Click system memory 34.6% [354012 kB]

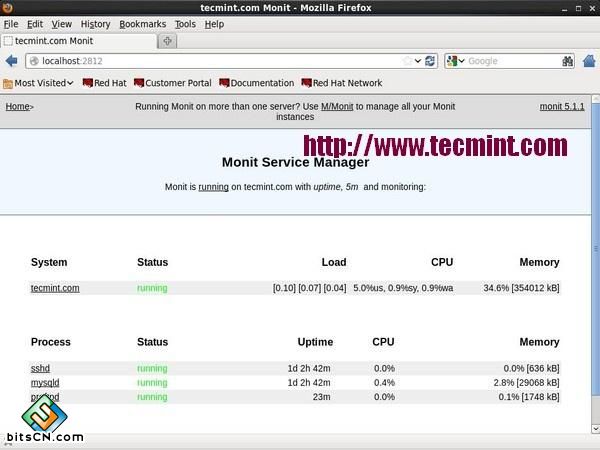pyautogui.click(x=521, y=288)
